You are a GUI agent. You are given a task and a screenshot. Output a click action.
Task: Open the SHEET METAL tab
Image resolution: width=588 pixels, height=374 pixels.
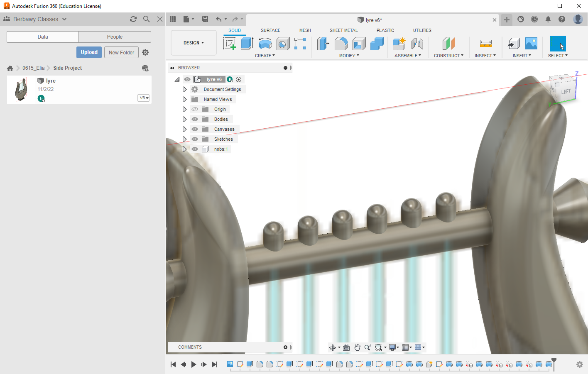pos(344,30)
